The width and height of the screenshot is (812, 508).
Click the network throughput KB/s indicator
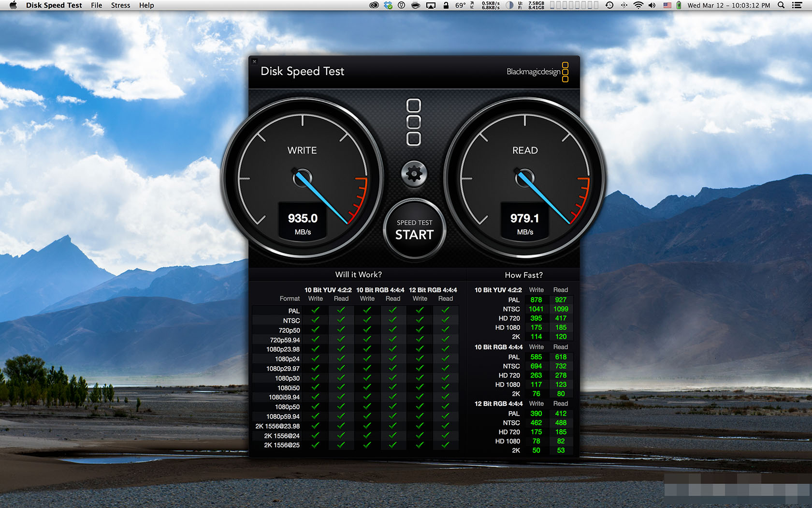tap(491, 5)
